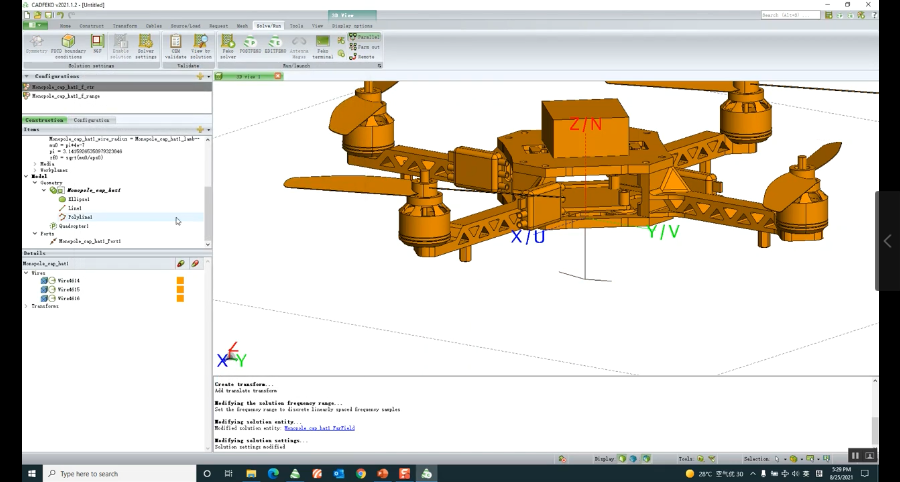Click the Search input field

tap(790, 15)
